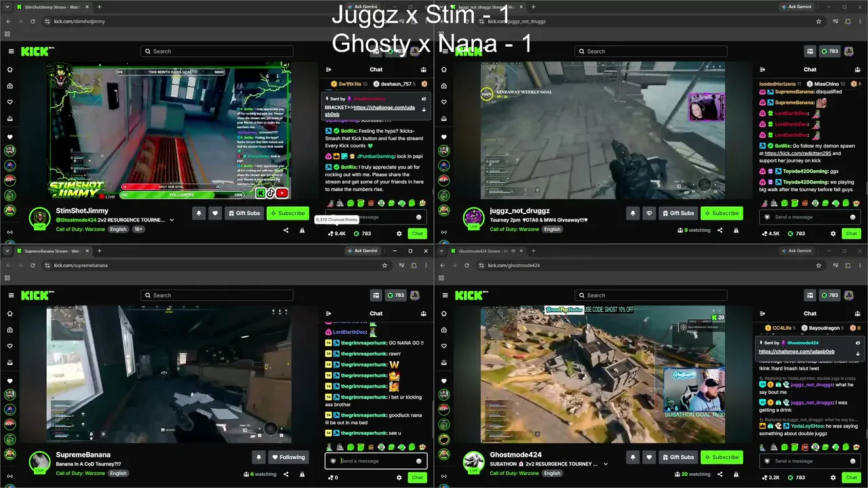This screenshot has width=868, height=488.
Task: Expand pinned message arrow in Ghostmode424 chat
Action: click(858, 354)
